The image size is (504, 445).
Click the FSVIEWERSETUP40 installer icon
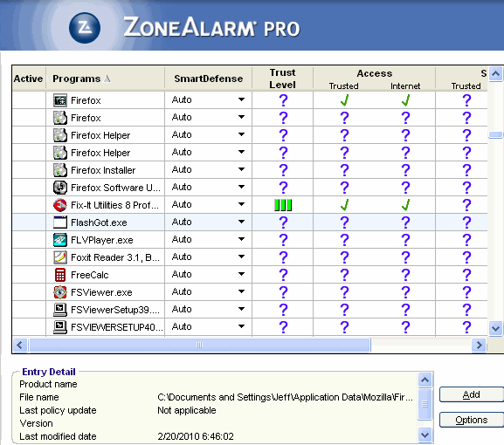pyautogui.click(x=60, y=327)
